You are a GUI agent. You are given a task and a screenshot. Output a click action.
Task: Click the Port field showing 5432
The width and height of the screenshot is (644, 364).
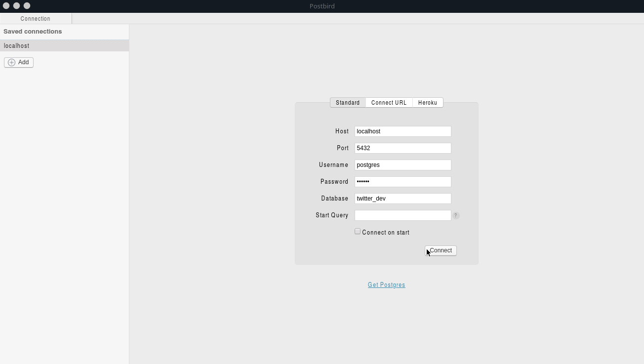click(x=402, y=148)
